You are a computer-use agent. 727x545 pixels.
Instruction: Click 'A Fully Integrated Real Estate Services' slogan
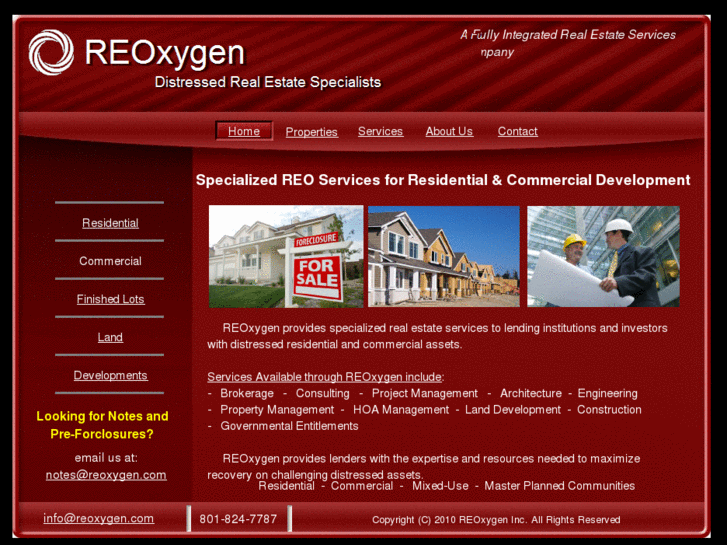pos(568,35)
